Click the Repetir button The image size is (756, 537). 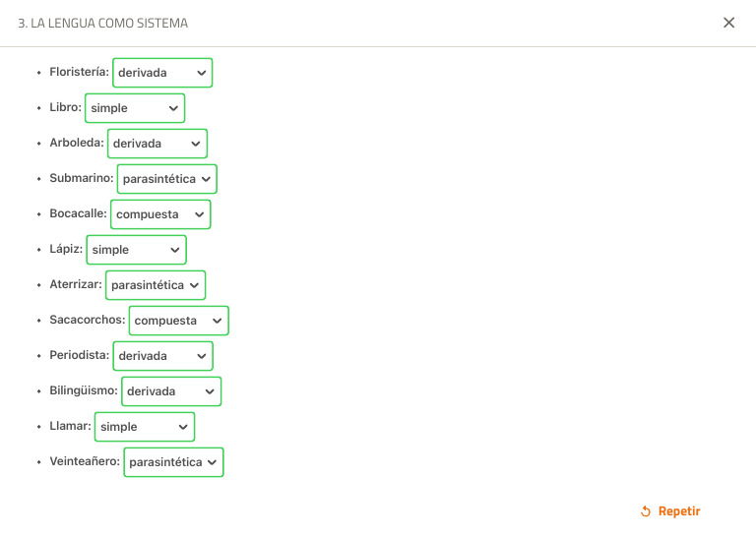(670, 511)
